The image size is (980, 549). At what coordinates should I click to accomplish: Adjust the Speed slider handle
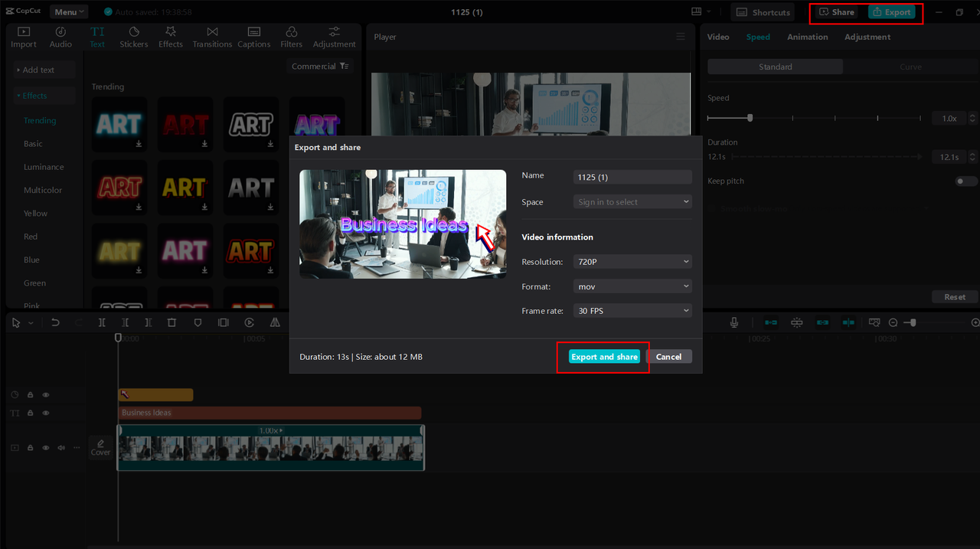tap(750, 118)
